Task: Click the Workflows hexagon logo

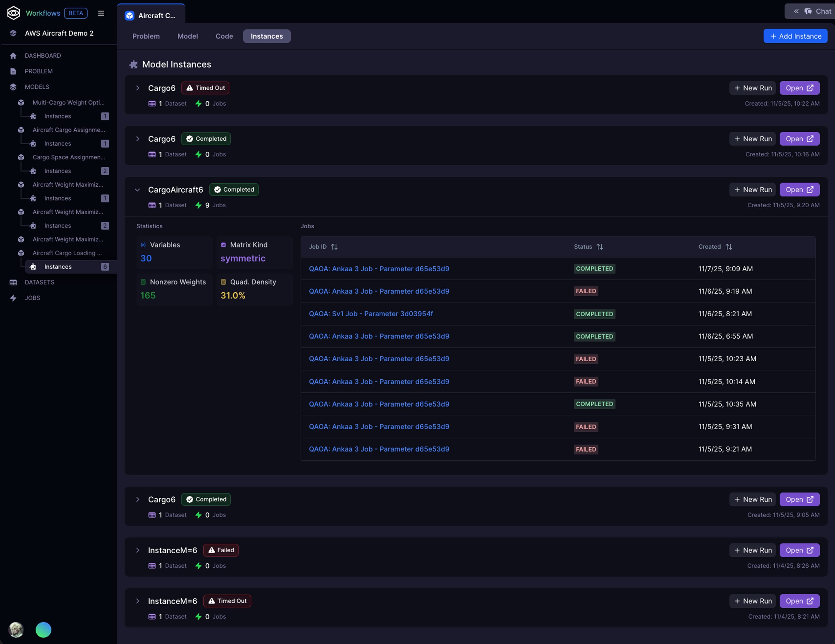Action: tap(13, 13)
